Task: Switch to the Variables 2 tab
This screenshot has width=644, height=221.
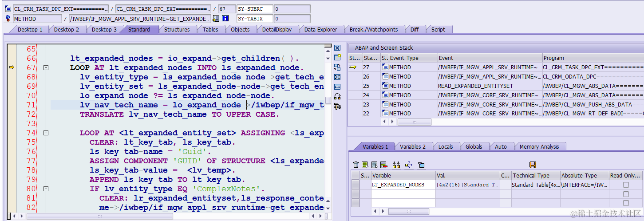Action: click(413, 146)
